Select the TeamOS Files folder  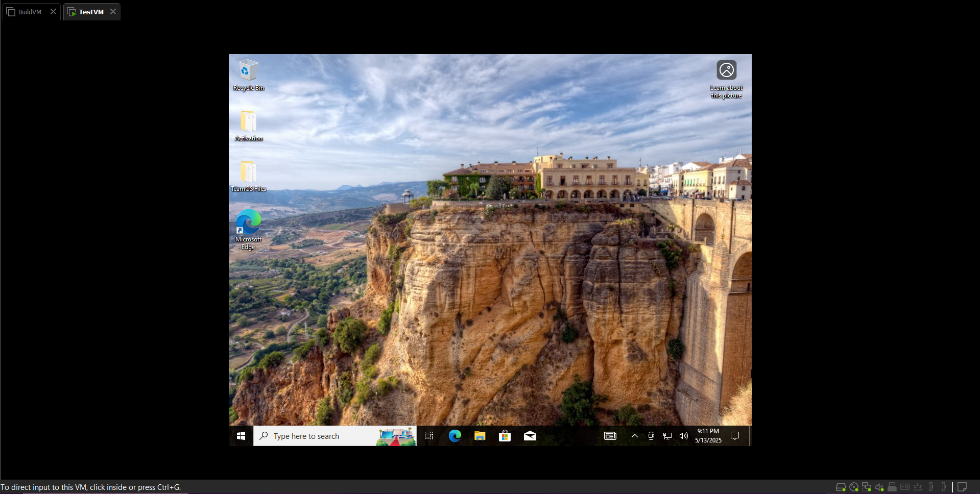click(x=248, y=177)
